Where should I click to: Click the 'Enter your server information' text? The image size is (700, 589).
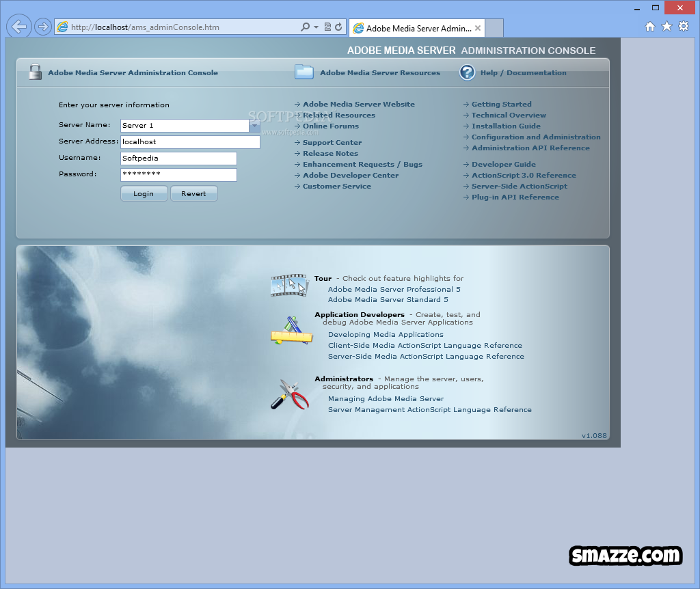point(114,105)
